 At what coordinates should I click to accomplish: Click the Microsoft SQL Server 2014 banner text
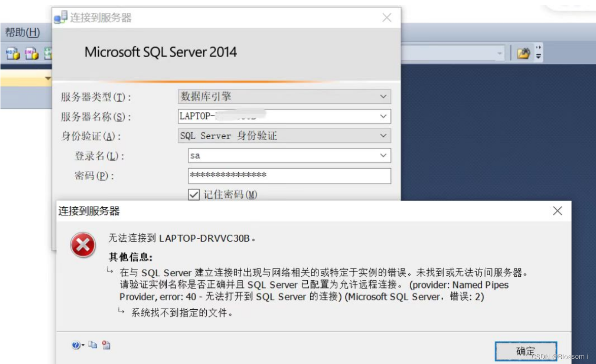coord(161,52)
